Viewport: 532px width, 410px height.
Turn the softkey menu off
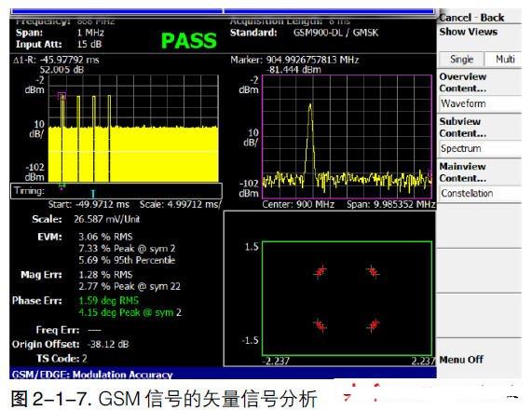(x=461, y=360)
